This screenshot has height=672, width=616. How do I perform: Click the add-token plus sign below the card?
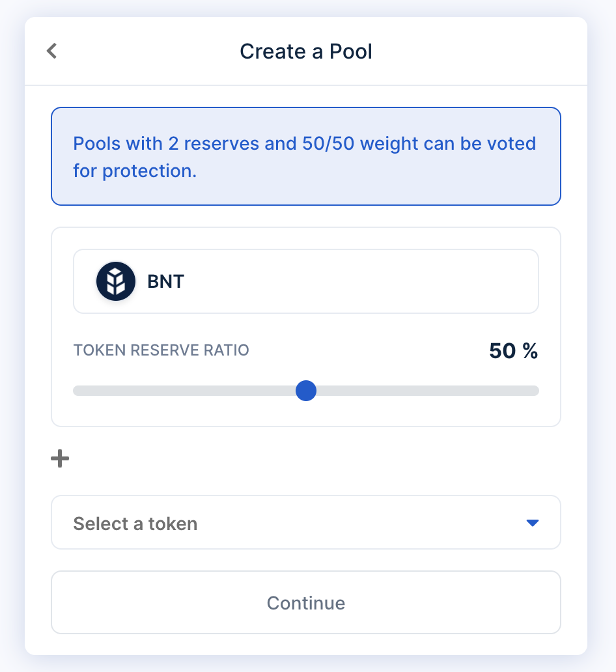click(x=59, y=458)
